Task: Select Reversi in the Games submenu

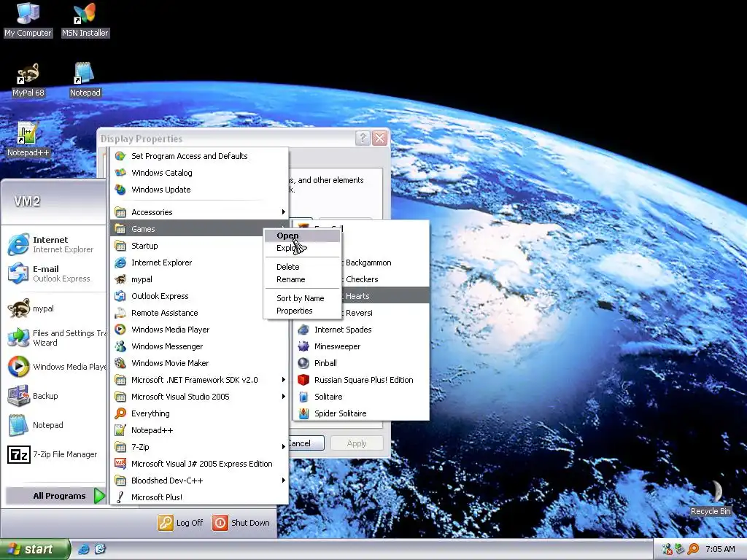Action: [x=385, y=313]
